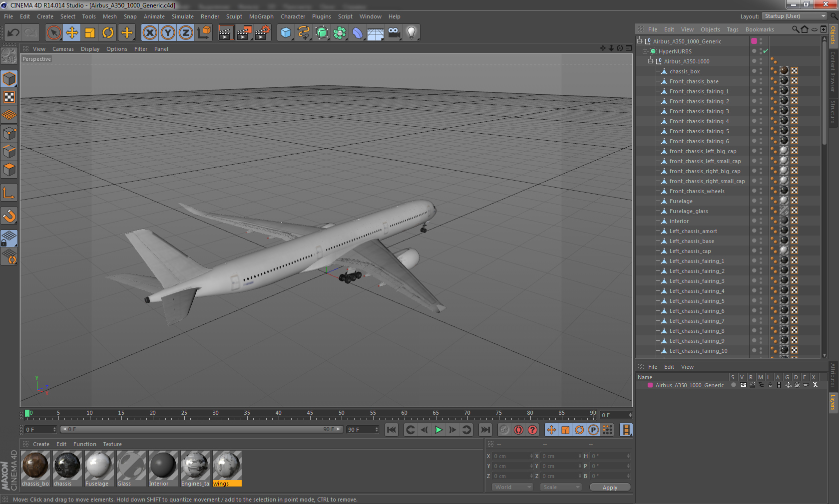Click the Apply button
The image size is (839, 504).
click(610, 487)
